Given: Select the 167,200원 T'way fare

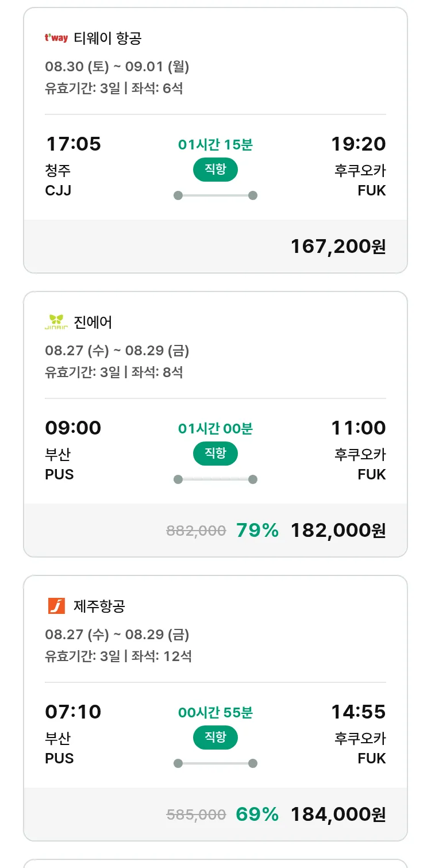Looking at the screenshot, I should [x=338, y=246].
